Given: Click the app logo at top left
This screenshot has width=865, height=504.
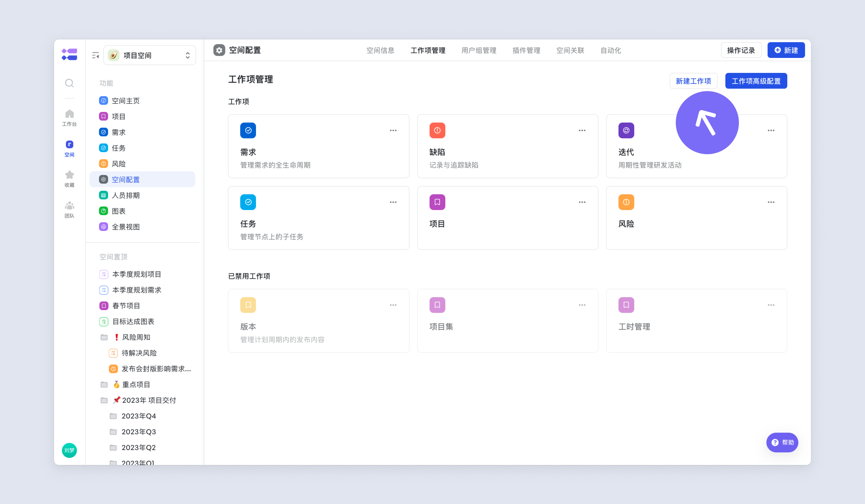Looking at the screenshot, I should (69, 54).
